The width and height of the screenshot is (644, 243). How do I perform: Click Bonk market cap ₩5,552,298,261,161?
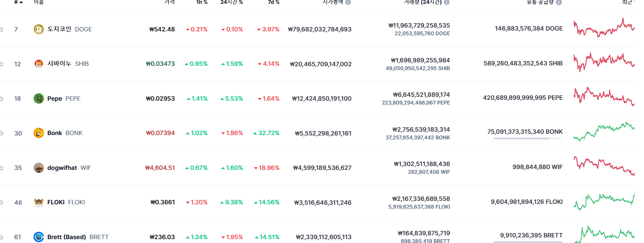[323, 133]
